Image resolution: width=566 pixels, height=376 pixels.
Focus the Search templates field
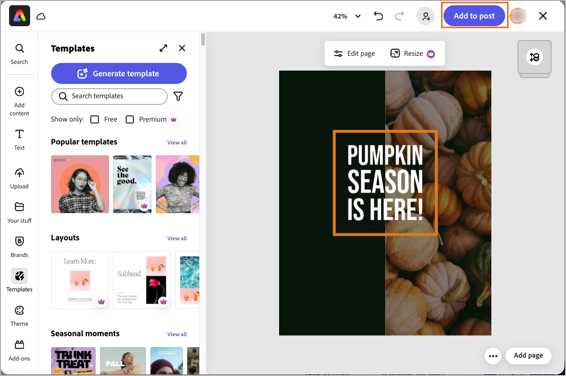tap(109, 96)
